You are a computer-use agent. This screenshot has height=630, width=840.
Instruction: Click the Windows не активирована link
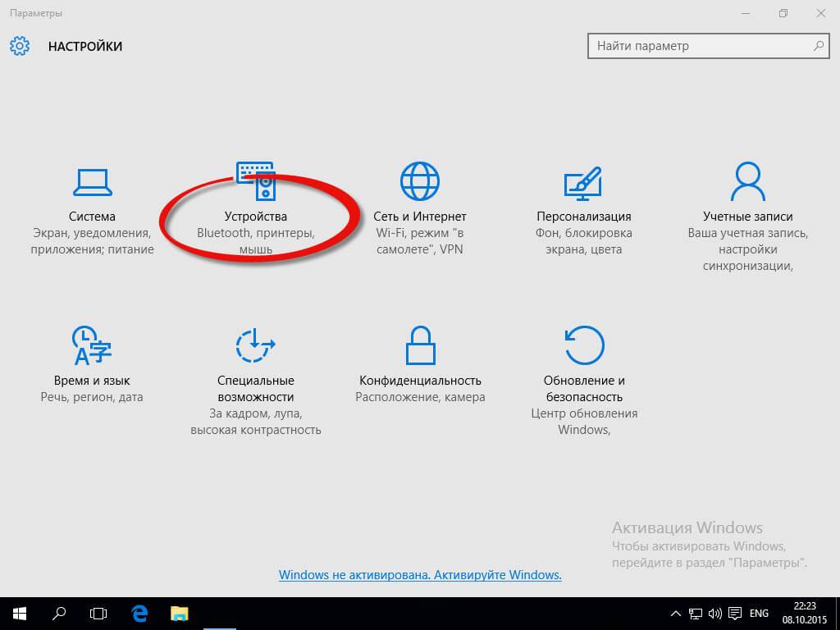click(x=420, y=575)
